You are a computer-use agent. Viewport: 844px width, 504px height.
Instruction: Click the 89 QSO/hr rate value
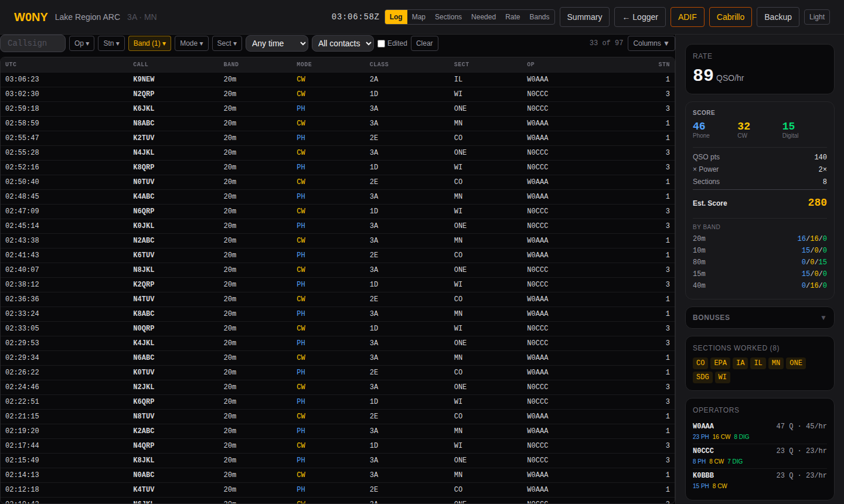click(718, 76)
